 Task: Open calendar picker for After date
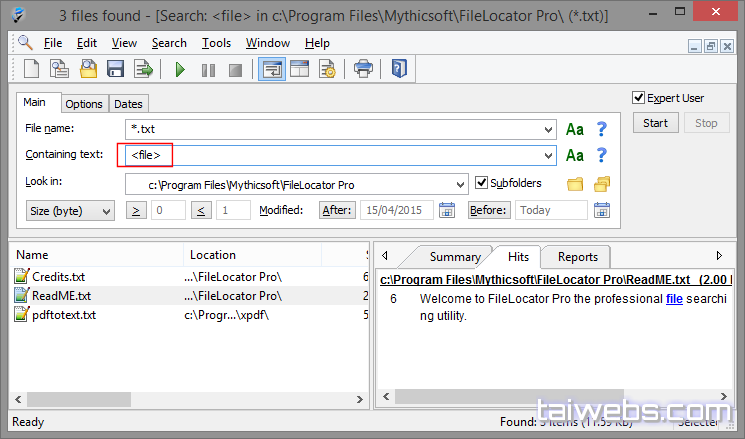[x=447, y=210]
